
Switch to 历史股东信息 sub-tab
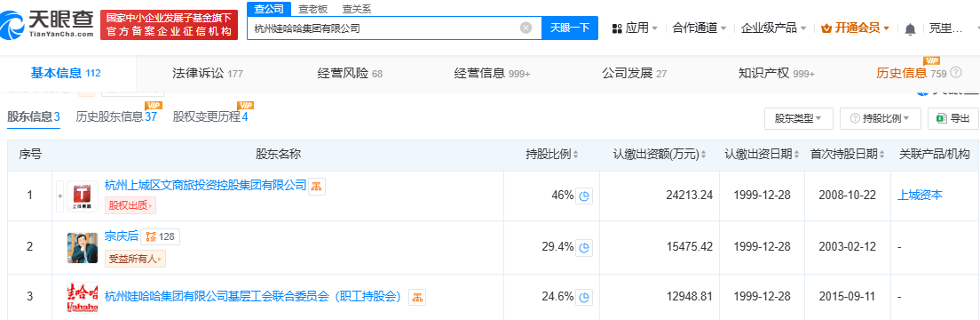click(x=116, y=116)
